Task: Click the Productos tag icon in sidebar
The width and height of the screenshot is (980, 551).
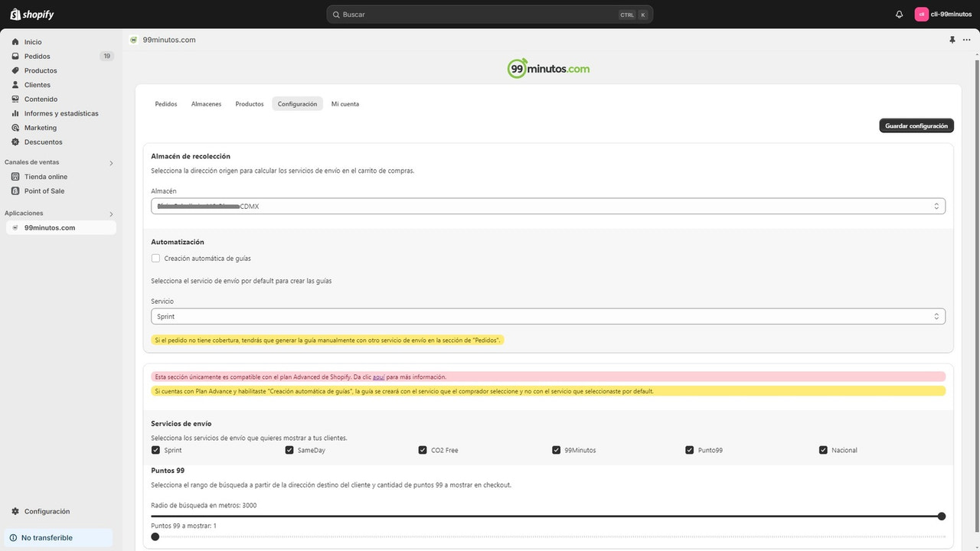Action: (x=15, y=70)
